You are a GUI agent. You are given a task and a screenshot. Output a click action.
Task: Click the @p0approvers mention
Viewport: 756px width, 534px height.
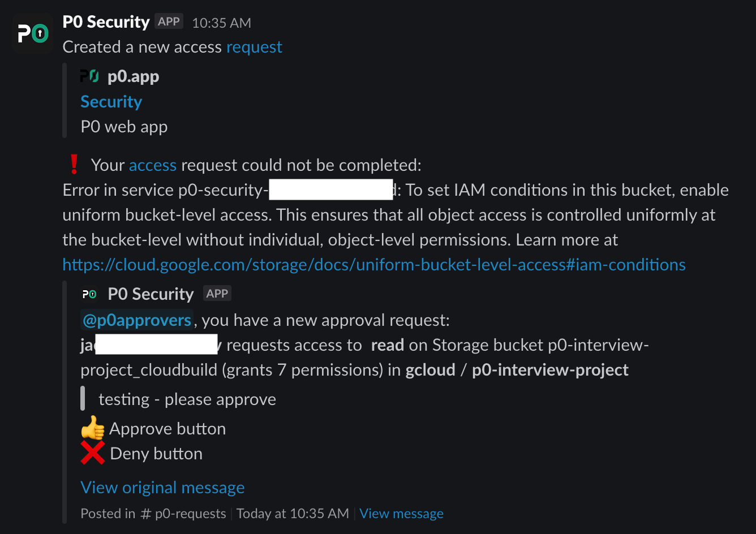(137, 320)
